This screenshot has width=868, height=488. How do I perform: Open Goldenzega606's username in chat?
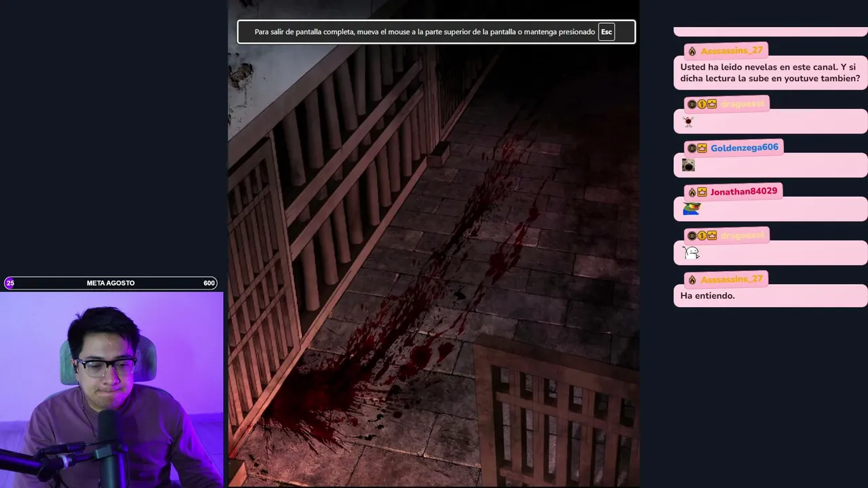(744, 148)
